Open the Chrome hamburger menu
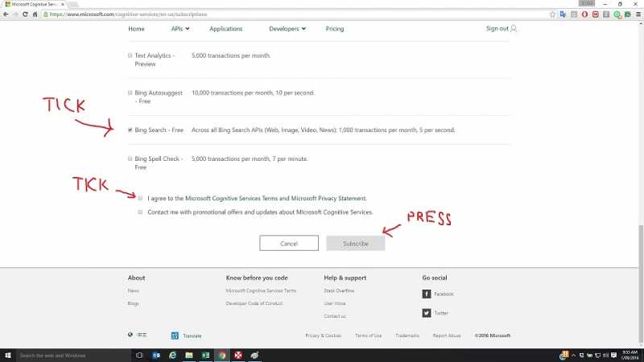The width and height of the screenshot is (644, 362). 638,14
